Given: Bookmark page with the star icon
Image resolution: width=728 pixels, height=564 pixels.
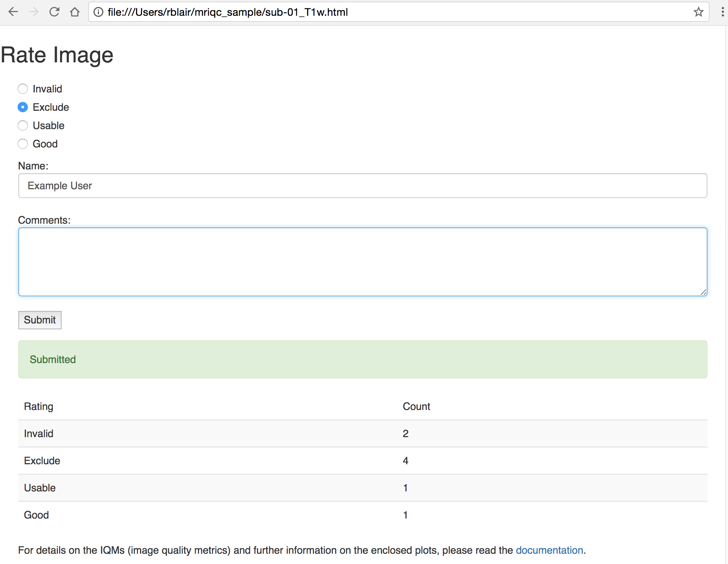Looking at the screenshot, I should pyautogui.click(x=698, y=12).
